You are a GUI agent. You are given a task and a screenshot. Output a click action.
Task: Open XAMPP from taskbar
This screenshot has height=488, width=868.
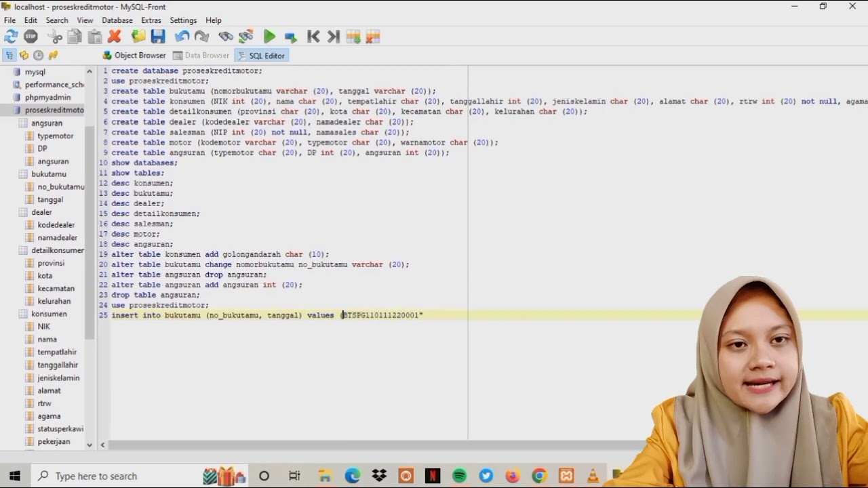coord(566,476)
